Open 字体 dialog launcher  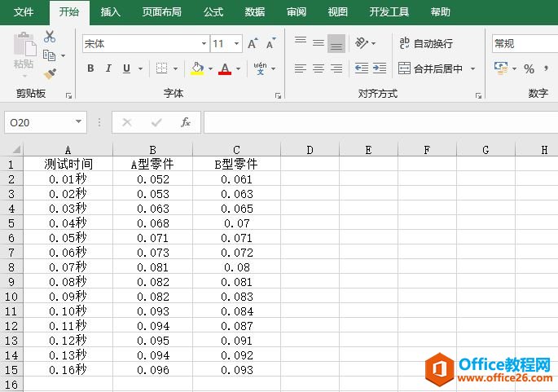tap(278, 95)
